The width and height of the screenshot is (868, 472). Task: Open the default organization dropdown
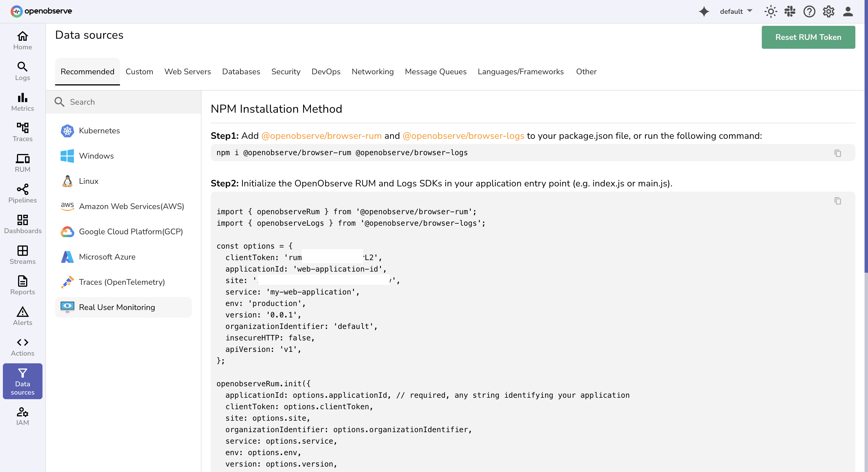coord(736,11)
